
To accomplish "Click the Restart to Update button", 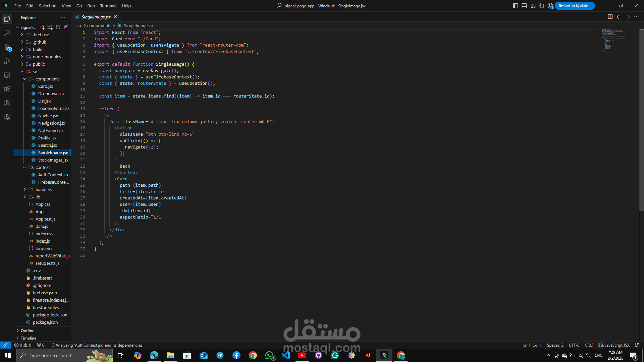I will 575,6.
